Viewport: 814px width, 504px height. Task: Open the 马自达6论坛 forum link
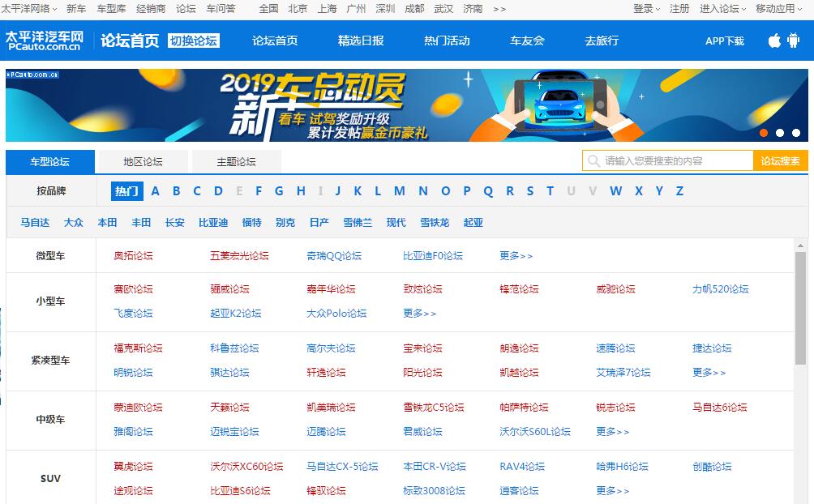[x=719, y=408]
